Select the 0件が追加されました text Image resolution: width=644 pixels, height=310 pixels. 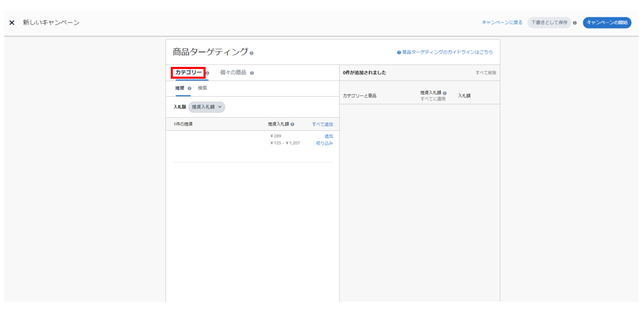pyautogui.click(x=365, y=72)
